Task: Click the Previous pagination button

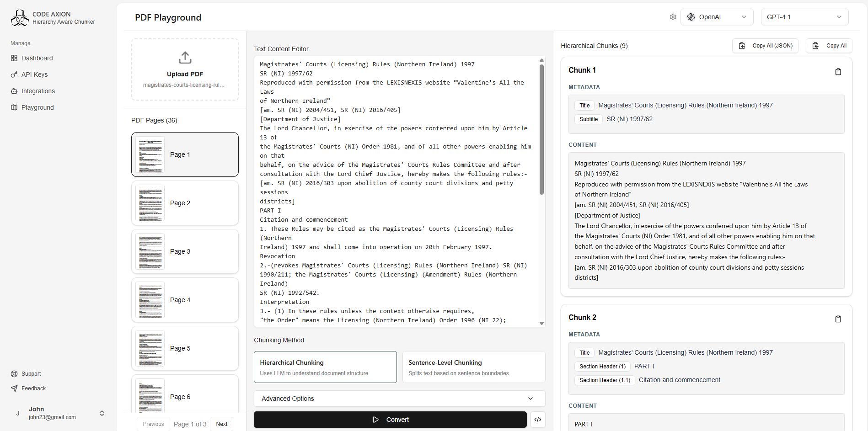Action: [x=153, y=424]
